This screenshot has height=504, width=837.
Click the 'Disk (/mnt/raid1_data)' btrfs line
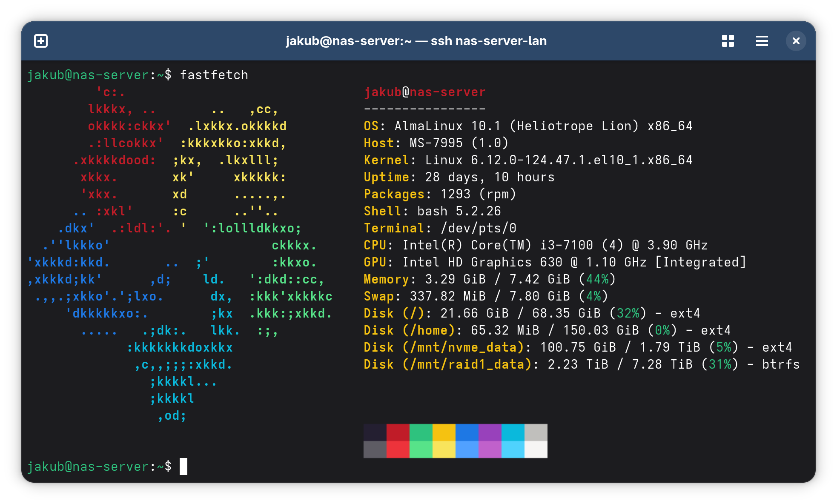(582, 364)
